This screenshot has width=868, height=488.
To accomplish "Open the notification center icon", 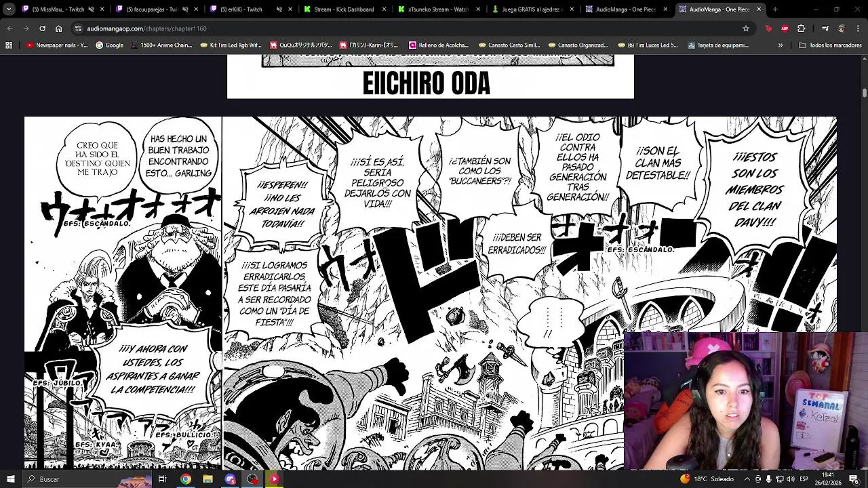I will coord(854,479).
